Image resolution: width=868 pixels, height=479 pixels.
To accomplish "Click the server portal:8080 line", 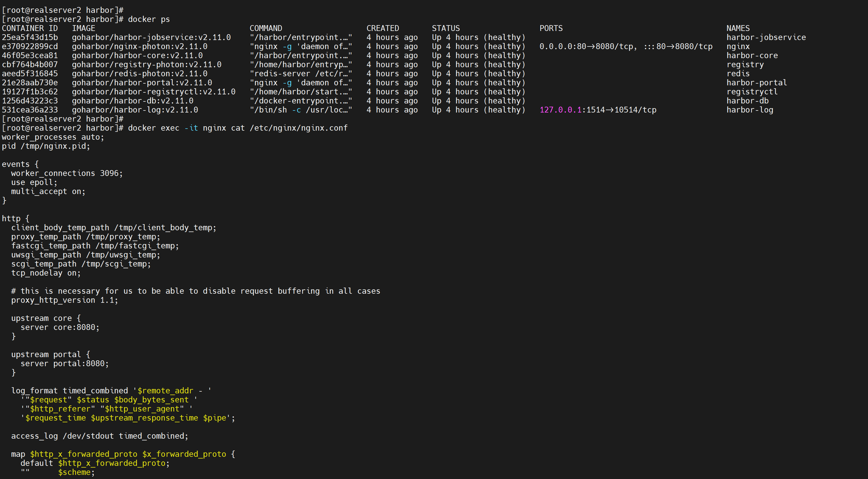I will click(x=64, y=364).
